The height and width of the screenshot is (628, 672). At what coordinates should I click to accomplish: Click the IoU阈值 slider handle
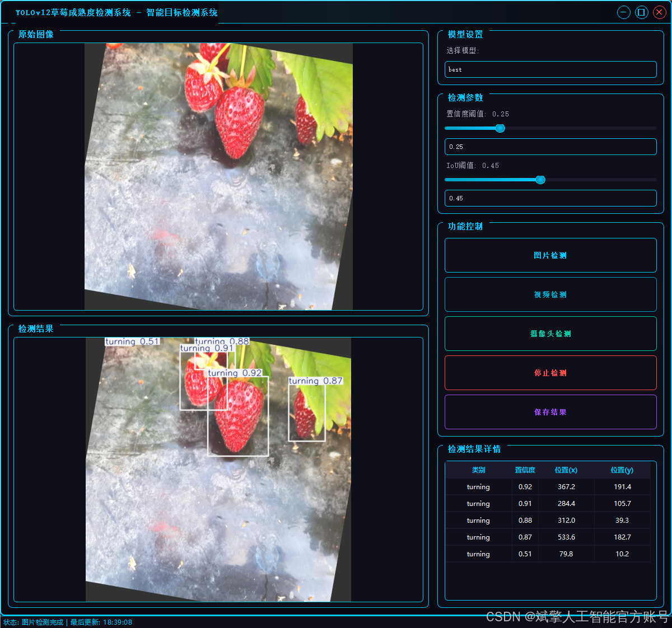(540, 180)
